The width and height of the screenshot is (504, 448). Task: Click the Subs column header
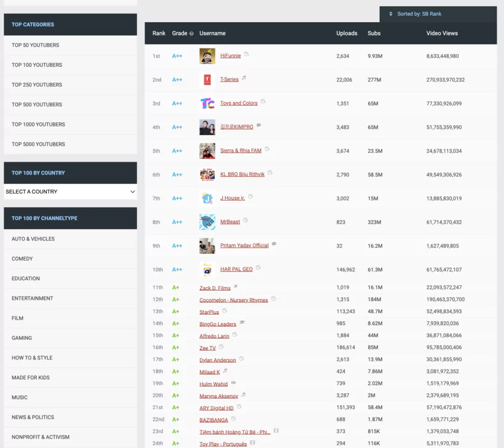(x=374, y=33)
